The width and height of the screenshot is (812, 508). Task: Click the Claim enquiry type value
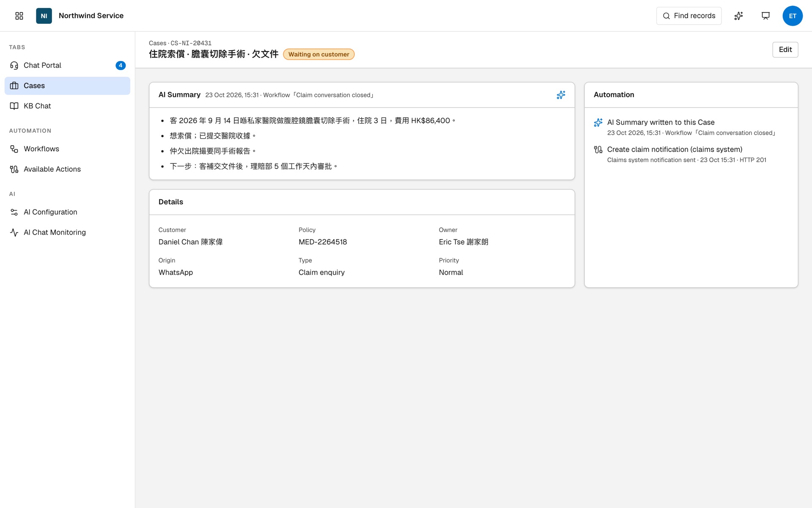point(321,273)
